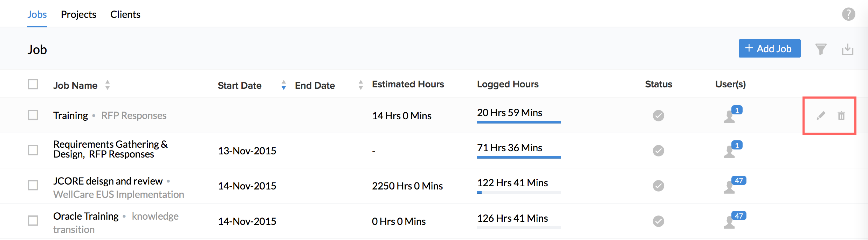Screen dimensions: 868x240
Task: Click status checkmark for Requirements Gathering job
Action: pyautogui.click(x=658, y=151)
